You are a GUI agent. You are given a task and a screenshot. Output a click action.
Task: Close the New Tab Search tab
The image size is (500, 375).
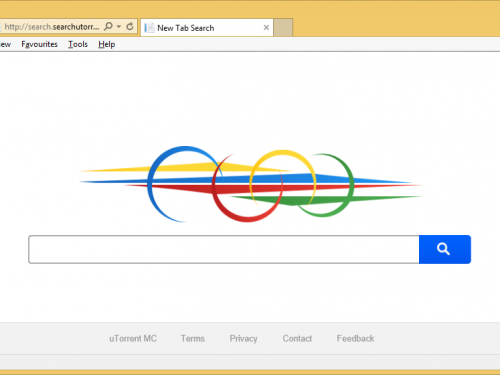(x=266, y=28)
